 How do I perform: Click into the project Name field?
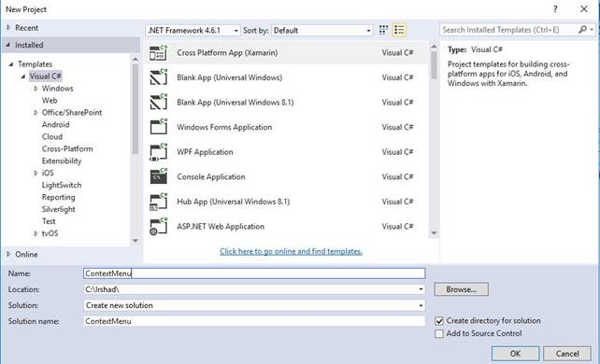click(254, 273)
